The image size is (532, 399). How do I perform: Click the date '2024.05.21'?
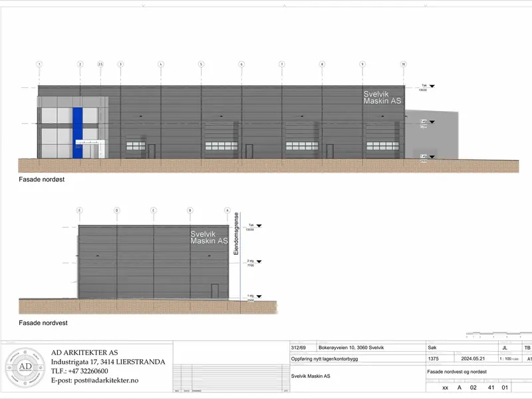point(473,358)
